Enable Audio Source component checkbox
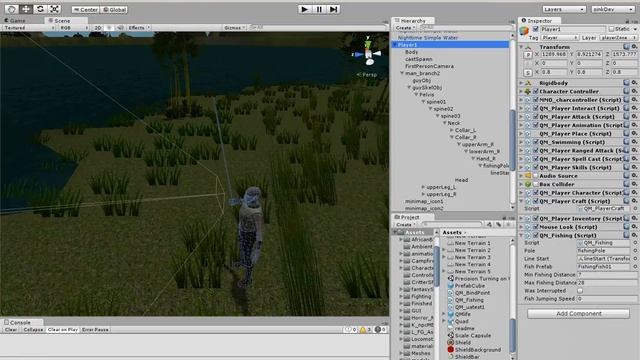 pos(536,176)
